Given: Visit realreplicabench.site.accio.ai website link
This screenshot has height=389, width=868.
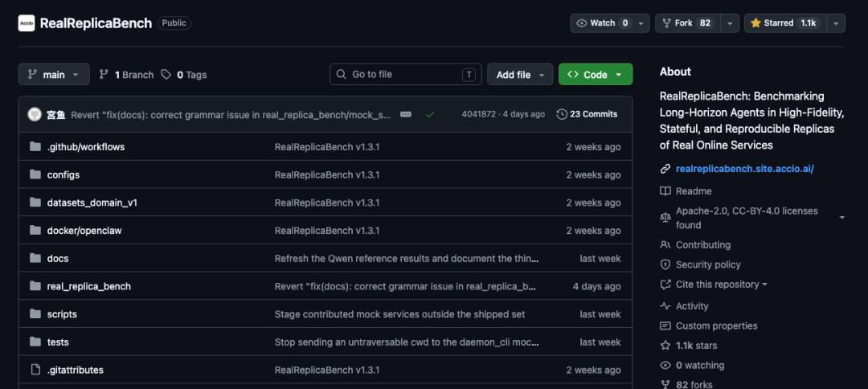Looking at the screenshot, I should (x=744, y=169).
